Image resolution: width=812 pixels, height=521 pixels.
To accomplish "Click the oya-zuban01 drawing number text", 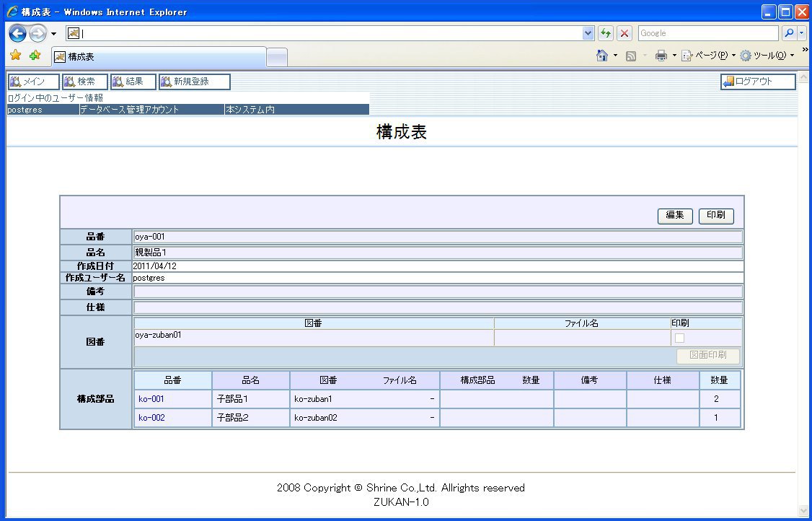I will click(x=158, y=335).
